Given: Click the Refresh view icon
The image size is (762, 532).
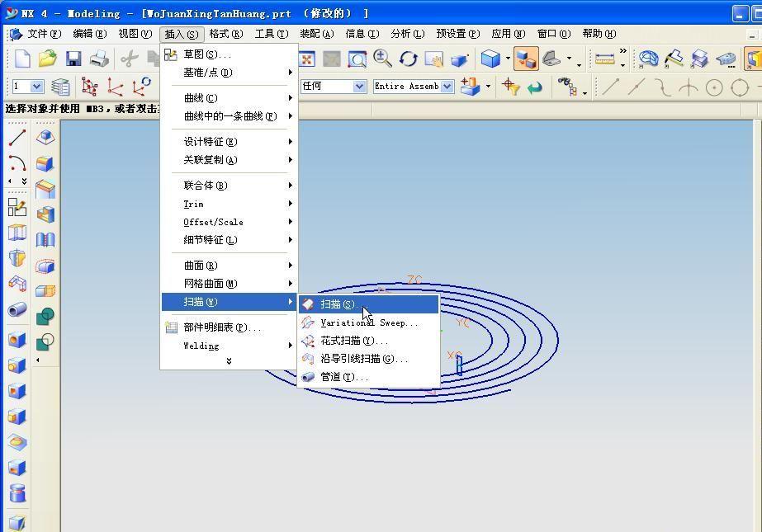Looking at the screenshot, I should tap(408, 59).
